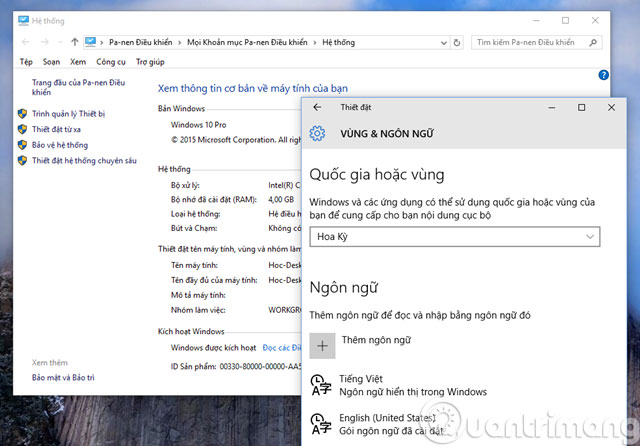Close the Thiết đặt window
Viewport: 640px width, 446px height.
(x=611, y=107)
